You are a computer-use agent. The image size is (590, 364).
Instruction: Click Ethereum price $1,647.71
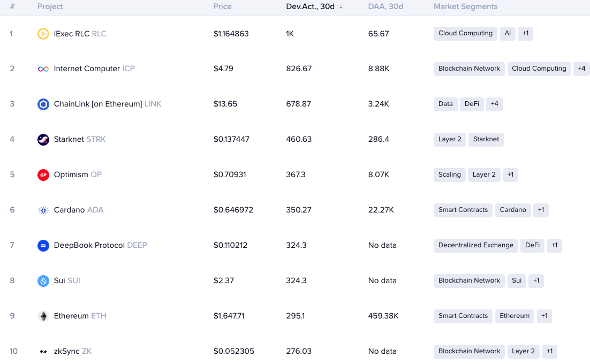229,316
